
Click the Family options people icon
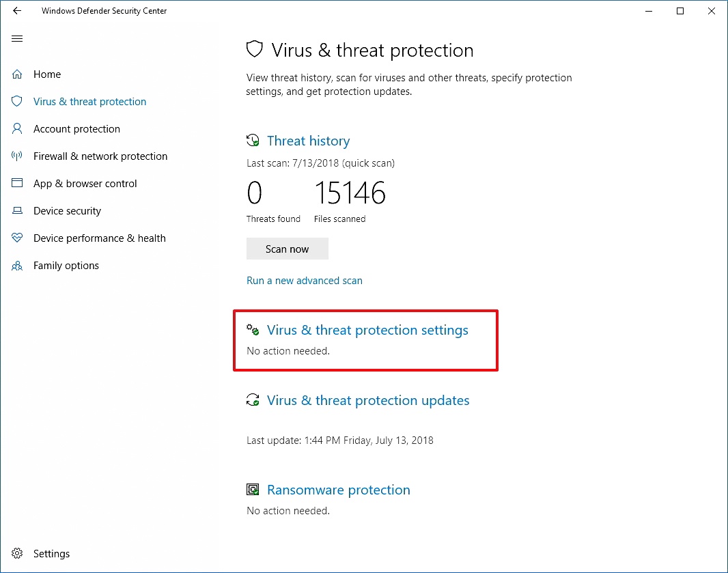(x=17, y=266)
